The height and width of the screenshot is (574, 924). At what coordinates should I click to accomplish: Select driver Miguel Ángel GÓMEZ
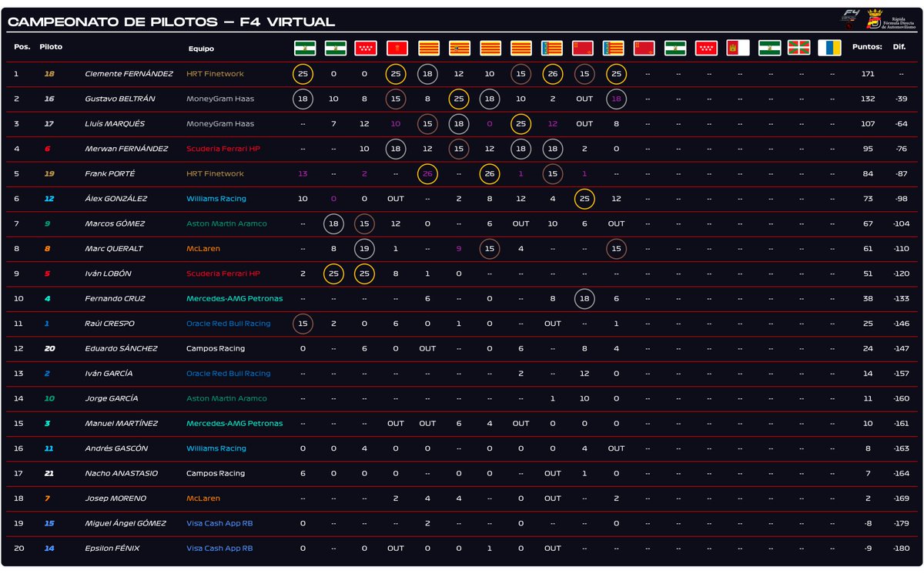tap(126, 523)
